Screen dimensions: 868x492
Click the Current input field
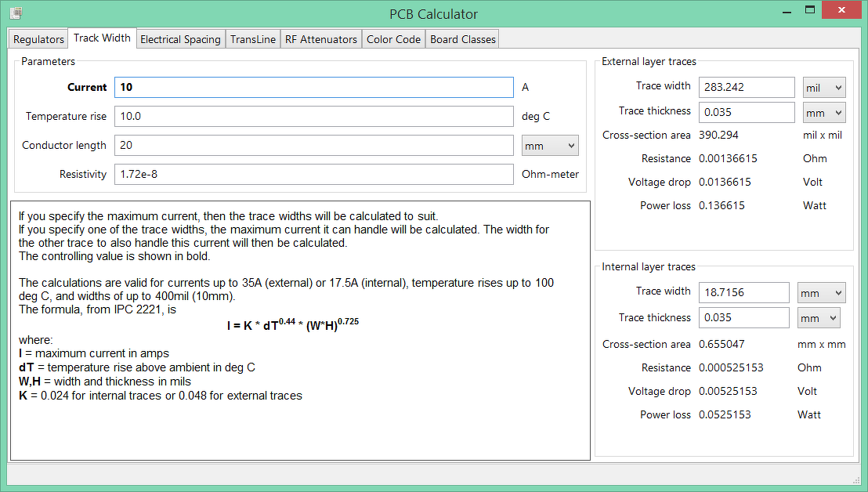(x=314, y=88)
